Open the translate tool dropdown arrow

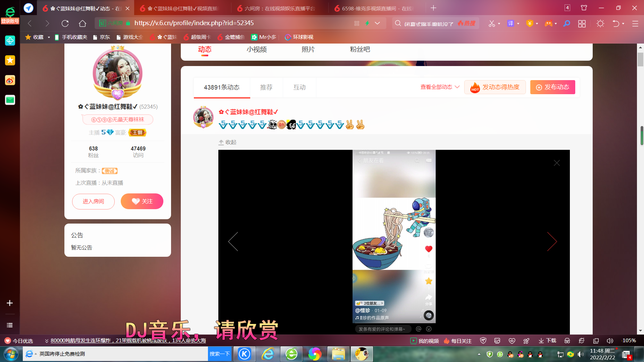click(518, 24)
